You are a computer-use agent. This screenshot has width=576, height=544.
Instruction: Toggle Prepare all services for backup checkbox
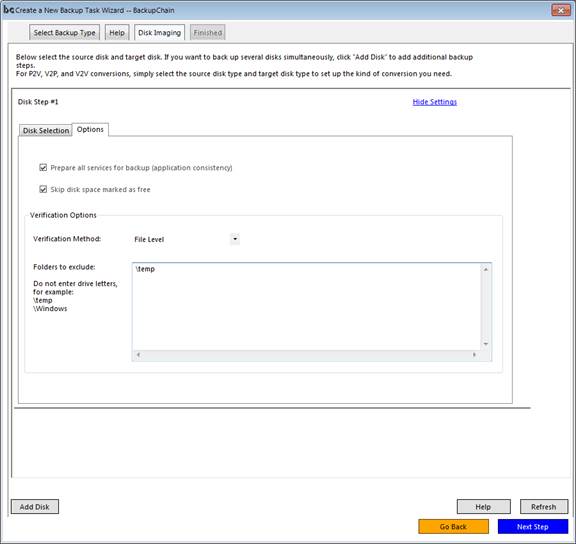(x=43, y=167)
